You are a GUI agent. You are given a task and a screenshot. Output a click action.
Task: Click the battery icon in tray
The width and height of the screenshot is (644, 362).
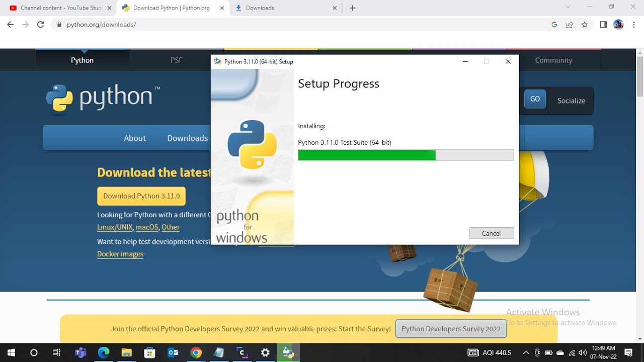549,352
